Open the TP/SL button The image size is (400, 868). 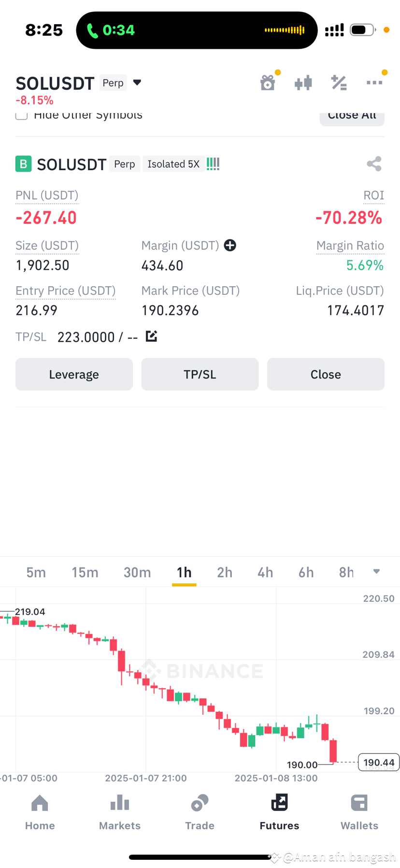click(200, 374)
